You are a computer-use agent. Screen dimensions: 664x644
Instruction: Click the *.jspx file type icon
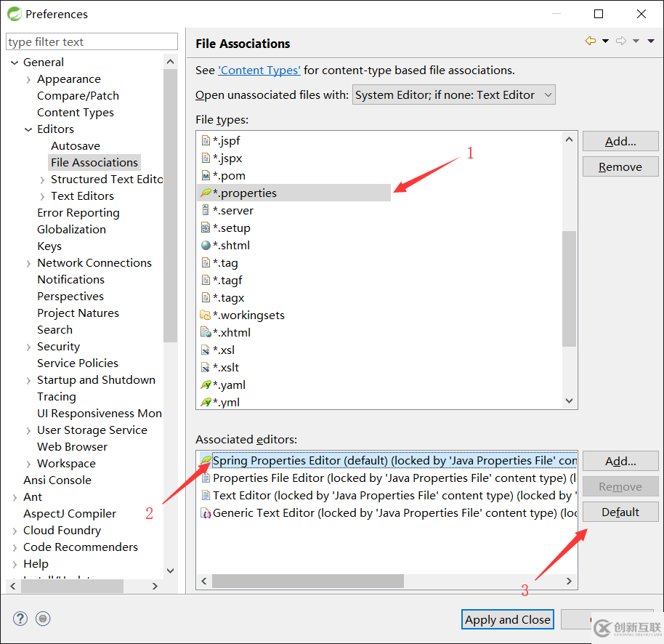pos(206,158)
